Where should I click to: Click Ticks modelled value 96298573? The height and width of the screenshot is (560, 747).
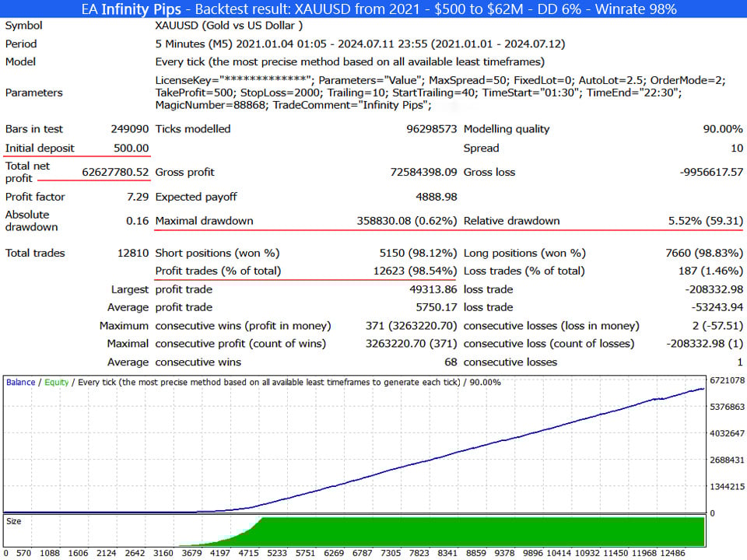pos(431,129)
